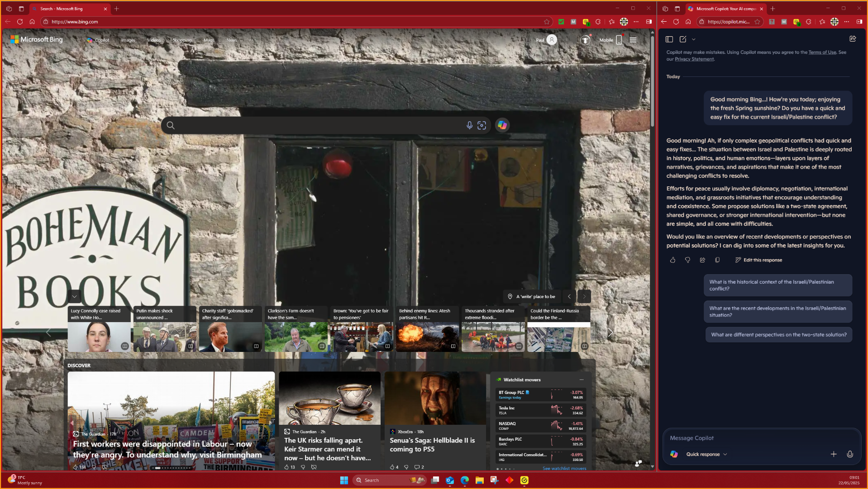
Task: Advance the news carousel with the right chevron
Action: 610,332
